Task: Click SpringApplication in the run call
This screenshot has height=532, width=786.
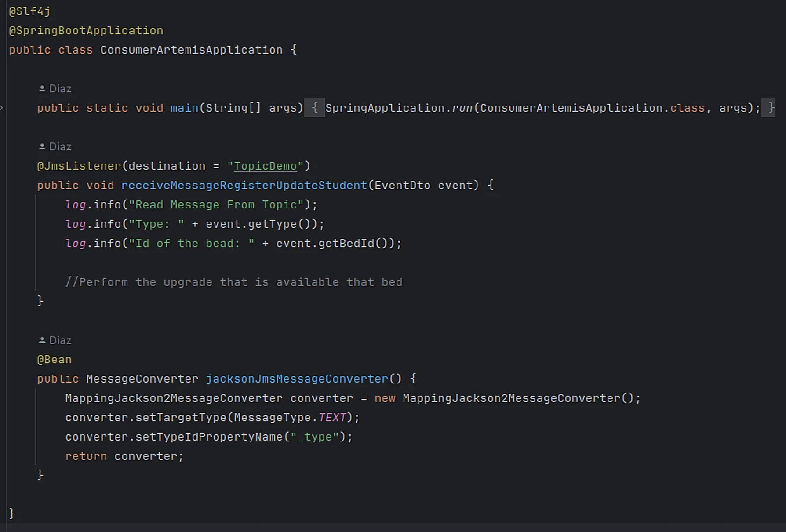Action: (x=385, y=108)
